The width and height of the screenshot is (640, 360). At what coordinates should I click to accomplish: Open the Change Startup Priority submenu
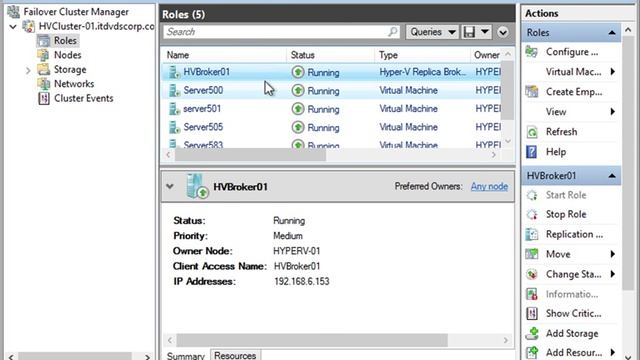613,274
